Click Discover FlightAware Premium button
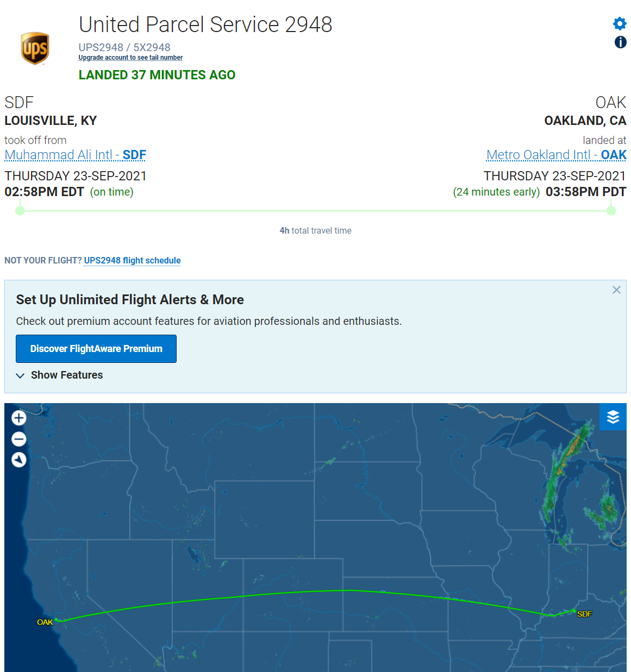 pos(96,349)
